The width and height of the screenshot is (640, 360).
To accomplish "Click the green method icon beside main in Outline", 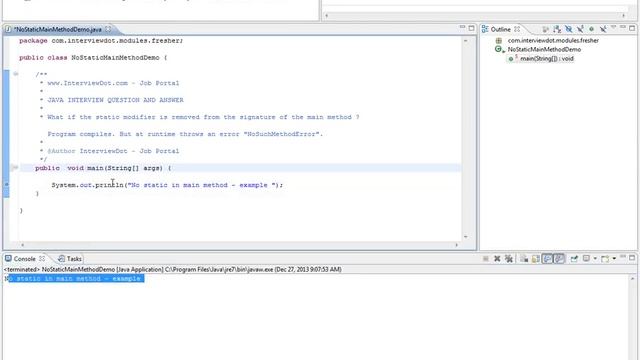I will (x=511, y=59).
